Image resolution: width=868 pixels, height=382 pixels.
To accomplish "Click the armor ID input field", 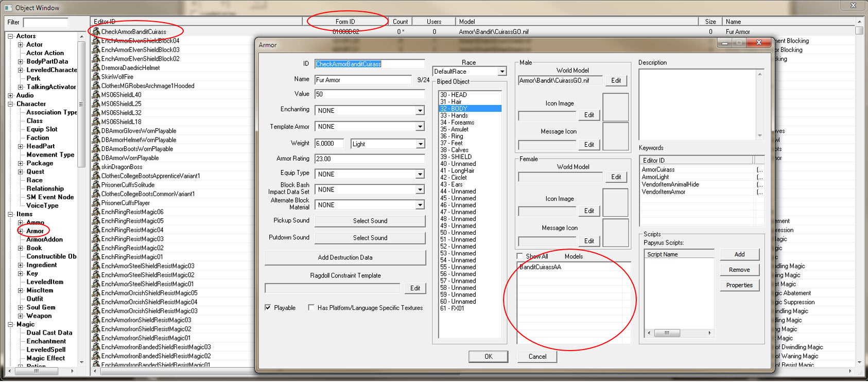I will coord(370,64).
